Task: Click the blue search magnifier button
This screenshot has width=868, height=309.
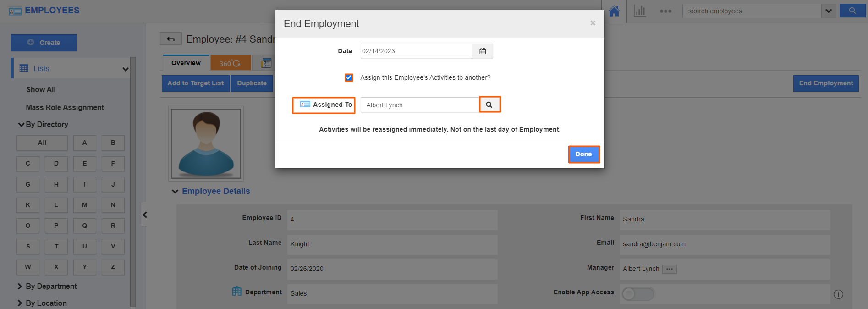Action: [x=852, y=10]
